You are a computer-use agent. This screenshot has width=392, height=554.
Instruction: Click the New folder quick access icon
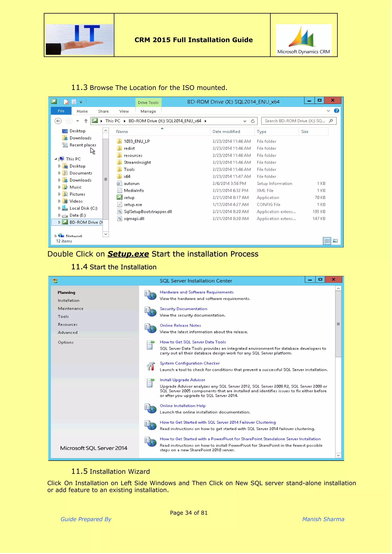coord(74,102)
